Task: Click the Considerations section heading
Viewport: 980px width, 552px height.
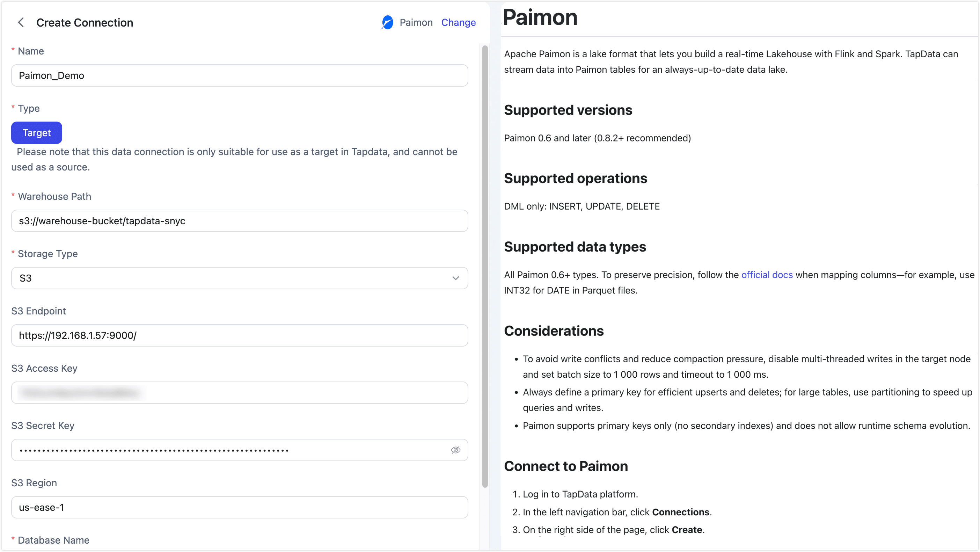Action: click(554, 331)
